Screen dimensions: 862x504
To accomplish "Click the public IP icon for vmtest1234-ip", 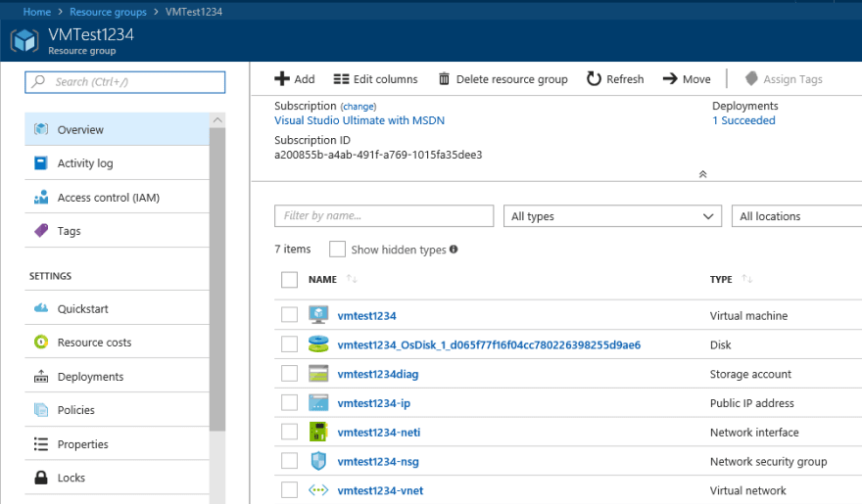I will 318,402.
